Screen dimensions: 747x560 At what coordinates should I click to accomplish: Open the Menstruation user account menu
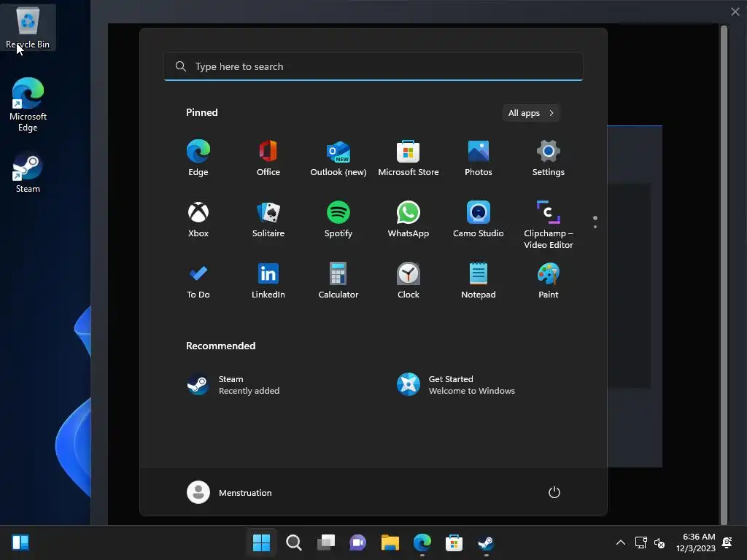[x=229, y=492]
